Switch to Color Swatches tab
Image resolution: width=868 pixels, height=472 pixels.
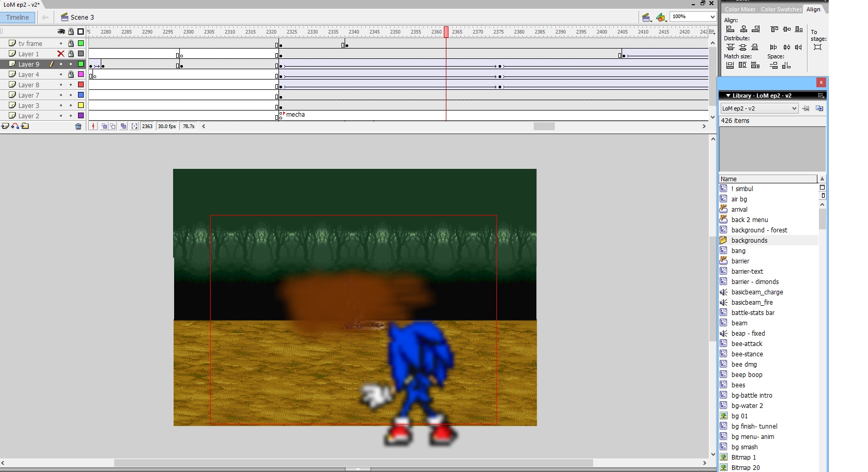[781, 9]
